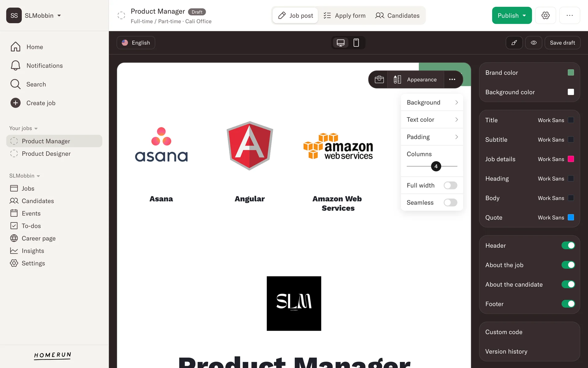Open the Candidates tab
Screen dimensions: 588x368
click(397, 16)
